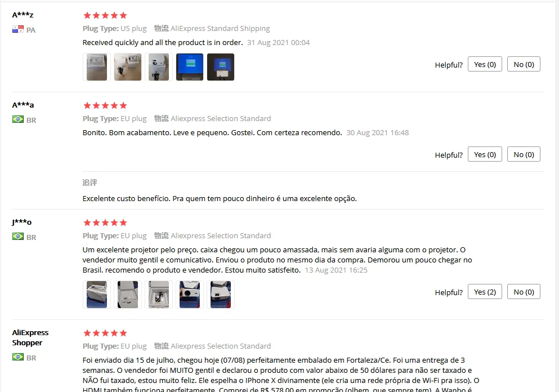Open fifth photo in A***z's review
The image size is (559, 392).
[221, 67]
